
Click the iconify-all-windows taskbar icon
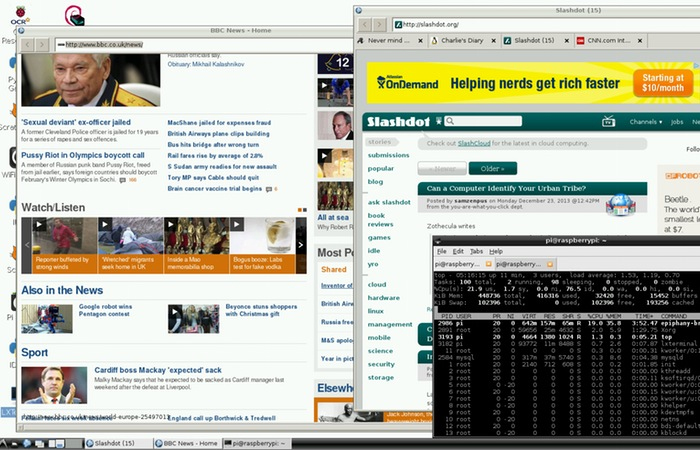(x=39, y=444)
